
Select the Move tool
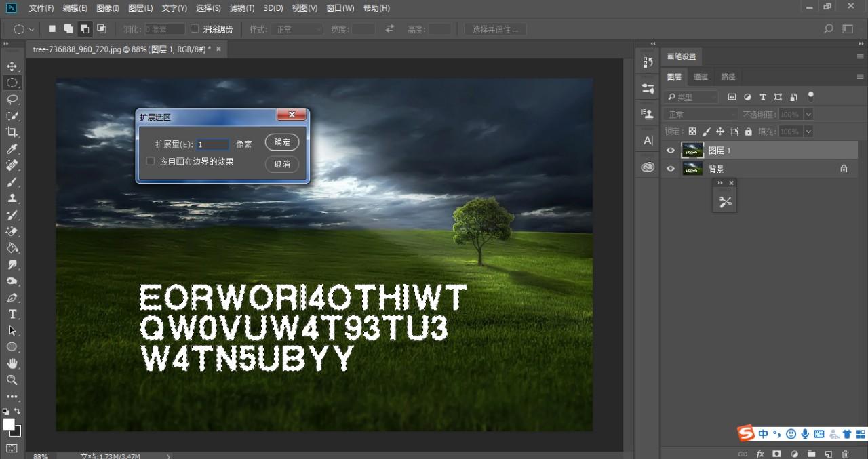(x=12, y=66)
